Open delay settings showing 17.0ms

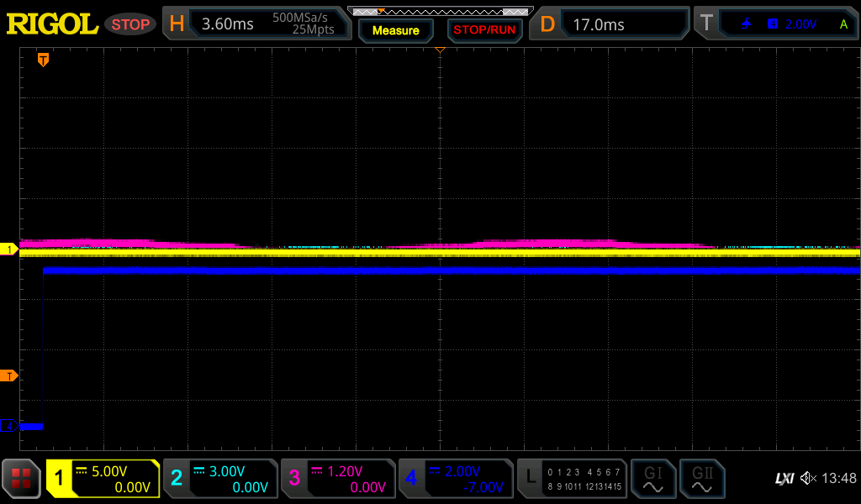point(610,24)
